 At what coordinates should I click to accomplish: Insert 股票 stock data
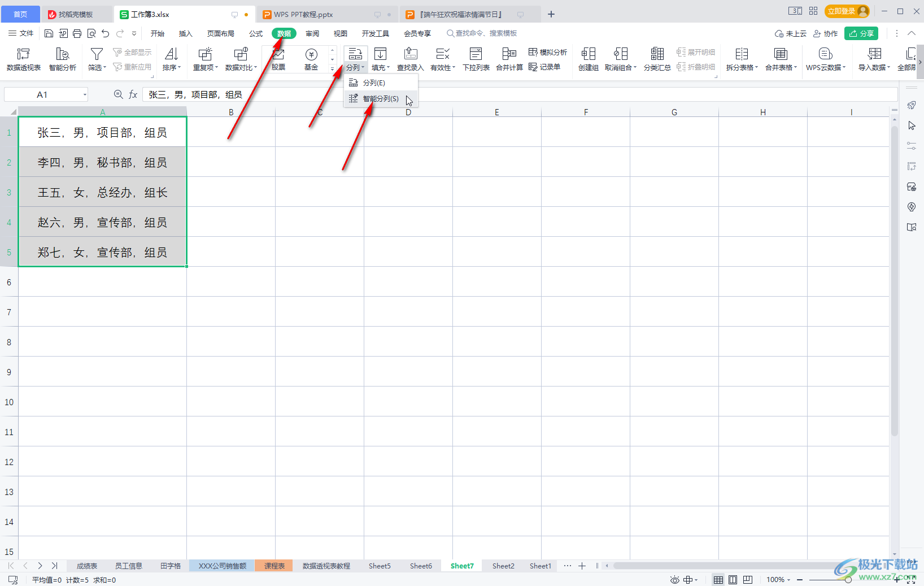278,59
